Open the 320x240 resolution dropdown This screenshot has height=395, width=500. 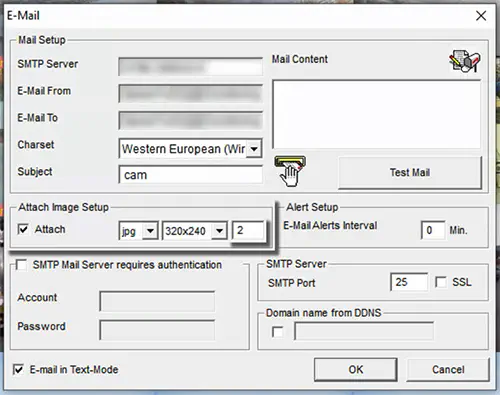(219, 230)
